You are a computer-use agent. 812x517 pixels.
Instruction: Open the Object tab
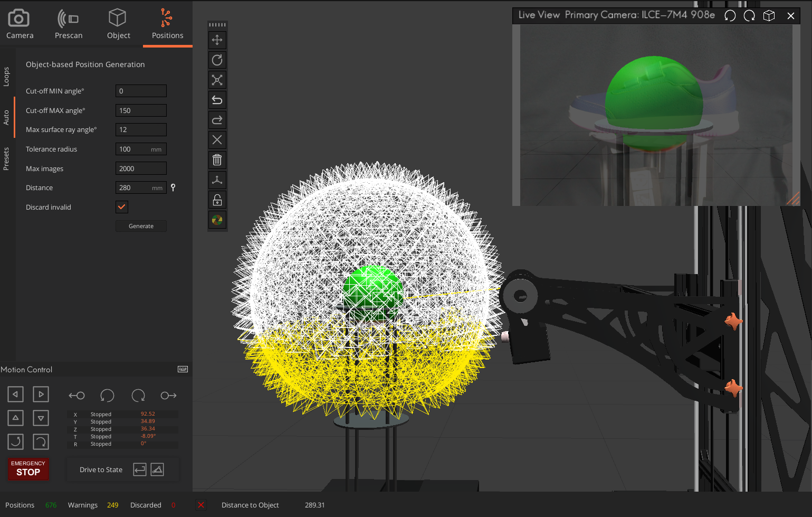point(118,24)
